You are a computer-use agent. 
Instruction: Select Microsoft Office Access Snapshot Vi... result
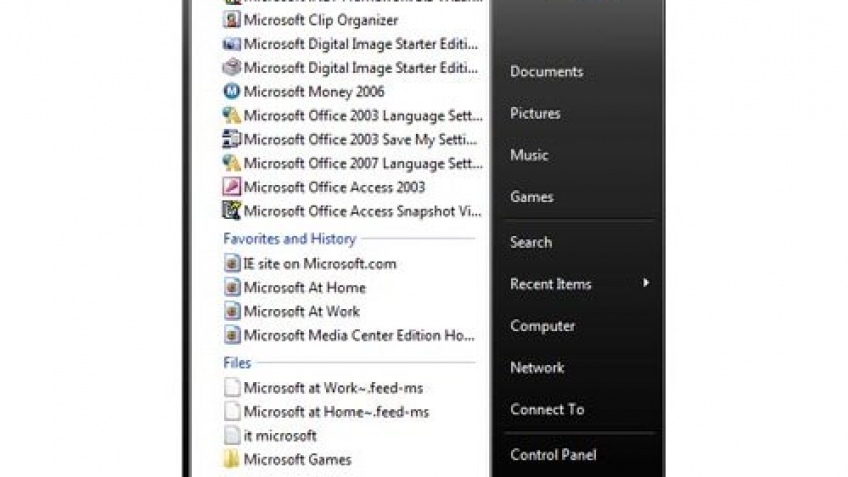362,211
